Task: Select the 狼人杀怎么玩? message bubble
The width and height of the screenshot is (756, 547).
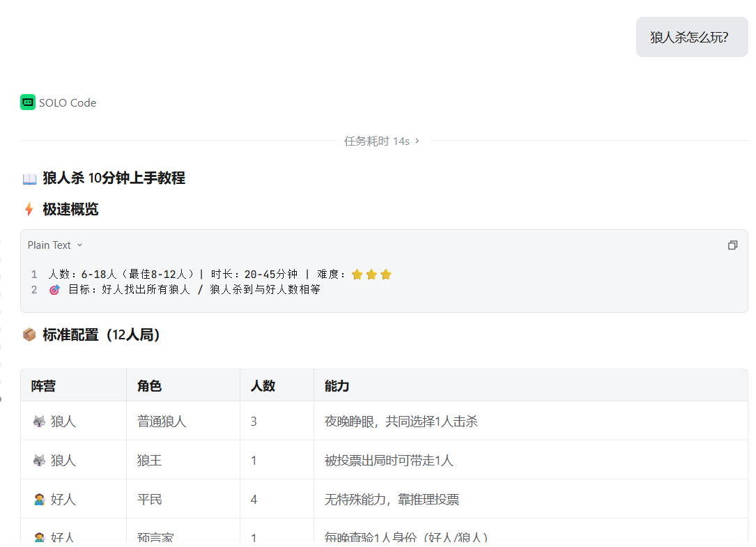Action: point(692,37)
